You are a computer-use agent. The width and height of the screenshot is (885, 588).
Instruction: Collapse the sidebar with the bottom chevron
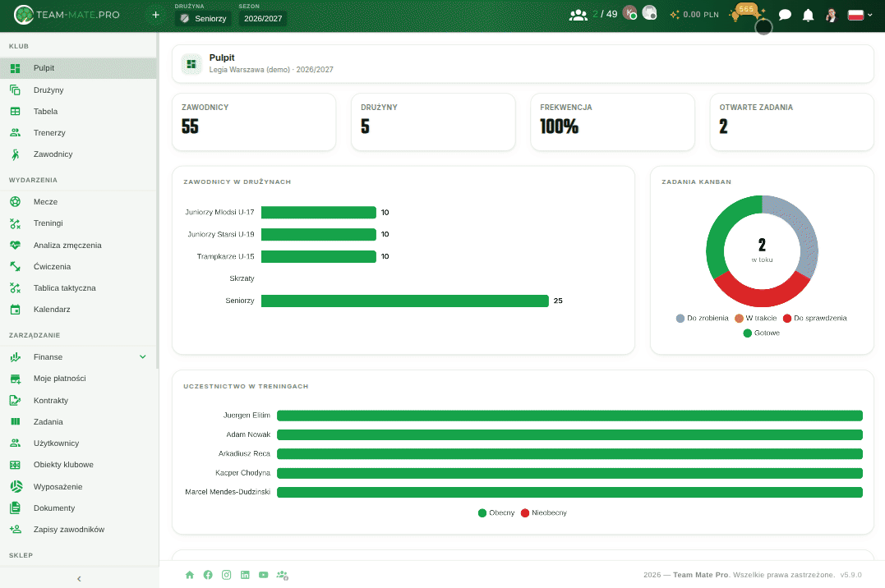79,579
